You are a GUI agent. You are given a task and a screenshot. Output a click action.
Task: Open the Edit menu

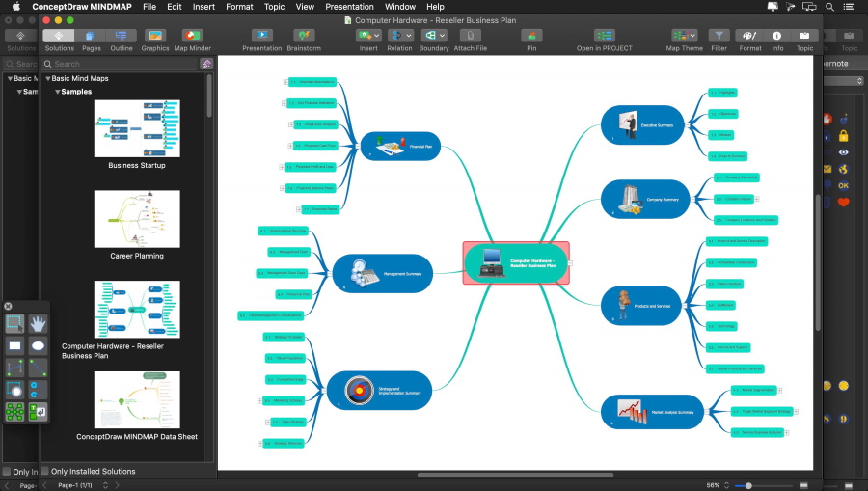pyautogui.click(x=175, y=7)
